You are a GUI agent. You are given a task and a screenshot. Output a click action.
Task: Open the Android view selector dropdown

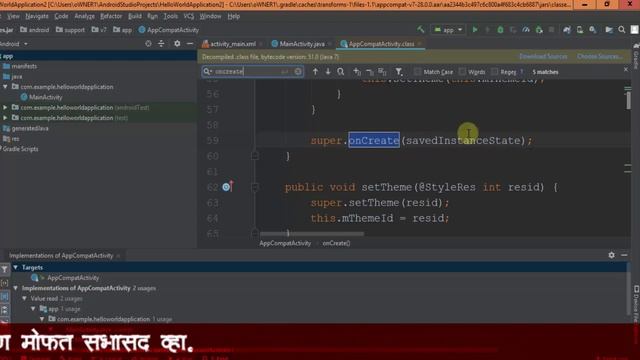click(14, 43)
